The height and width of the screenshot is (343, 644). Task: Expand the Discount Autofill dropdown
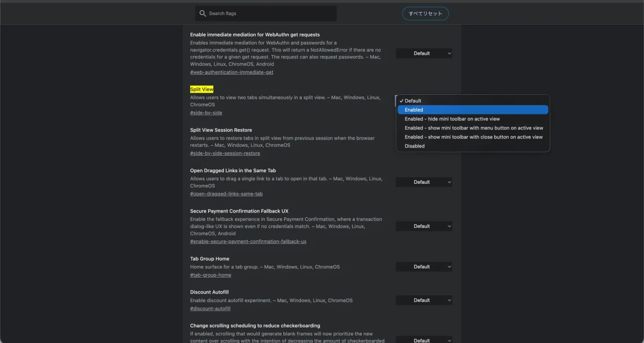click(424, 300)
